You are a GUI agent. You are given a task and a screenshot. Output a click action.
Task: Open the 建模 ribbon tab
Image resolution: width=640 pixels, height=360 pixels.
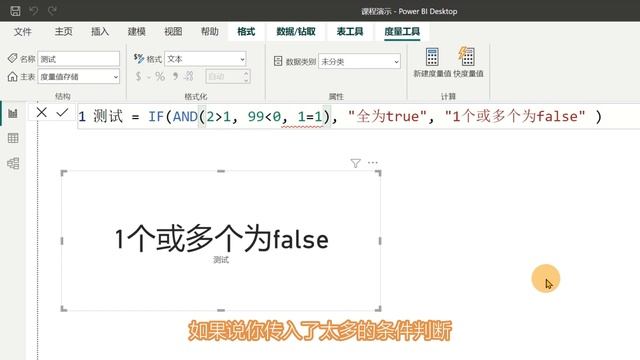point(136,31)
